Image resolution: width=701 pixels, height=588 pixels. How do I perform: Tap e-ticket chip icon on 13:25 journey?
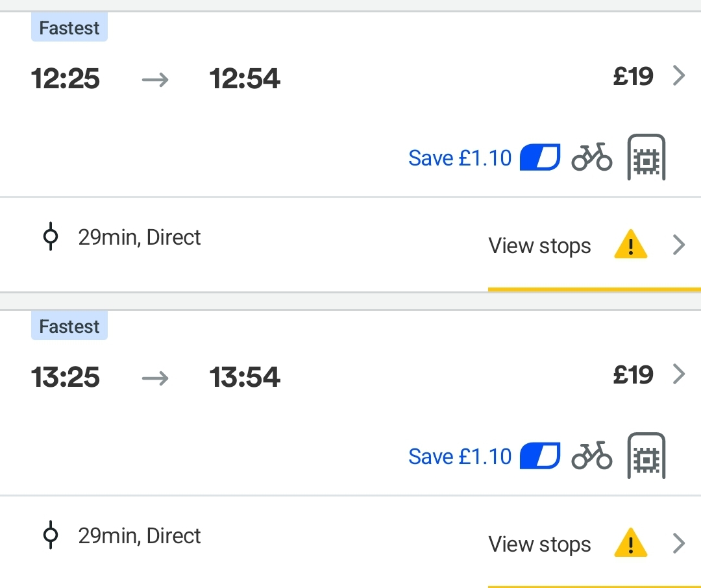coord(646,456)
